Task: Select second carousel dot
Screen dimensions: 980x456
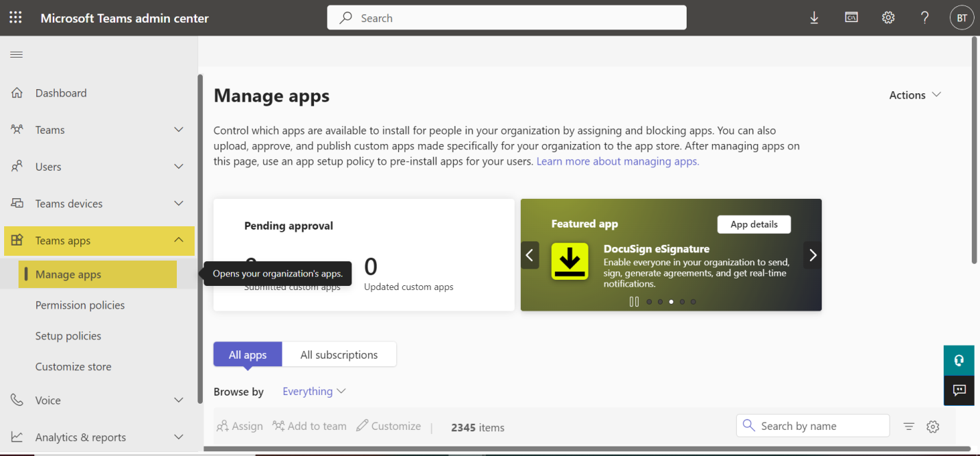Action: (x=660, y=302)
